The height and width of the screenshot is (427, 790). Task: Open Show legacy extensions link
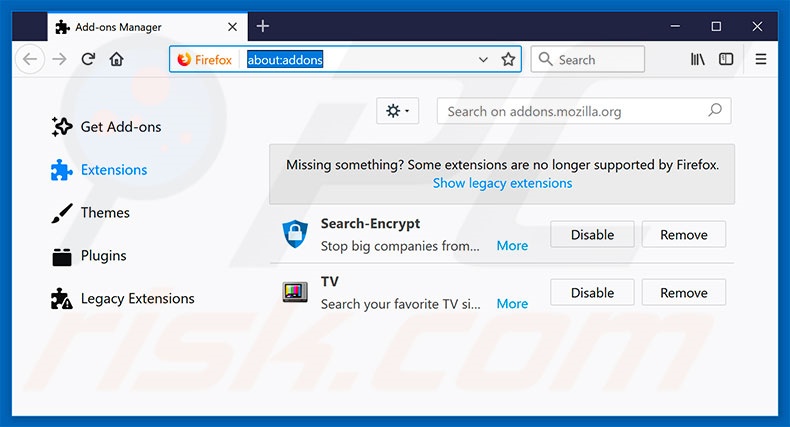tap(502, 183)
